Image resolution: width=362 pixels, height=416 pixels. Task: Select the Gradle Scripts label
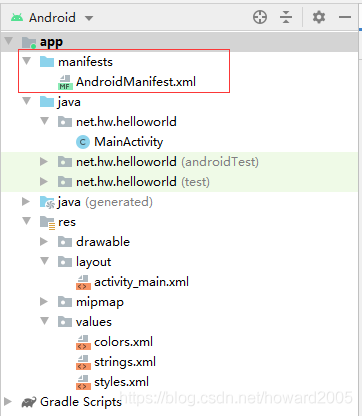coord(81,402)
